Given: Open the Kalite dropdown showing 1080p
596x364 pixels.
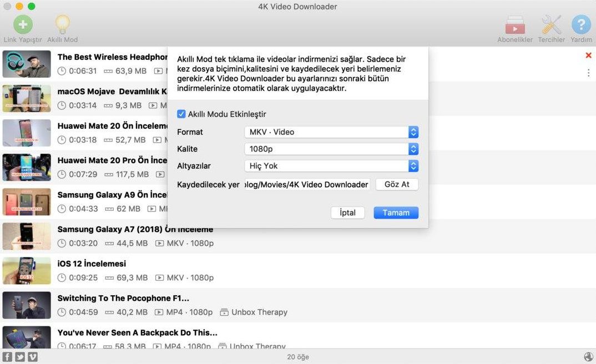Looking at the screenshot, I should [331, 149].
